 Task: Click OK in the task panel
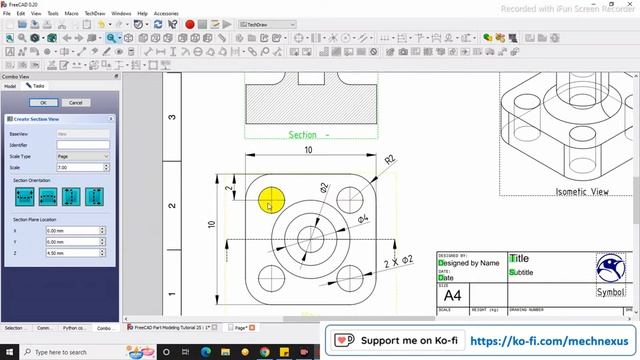(x=44, y=103)
